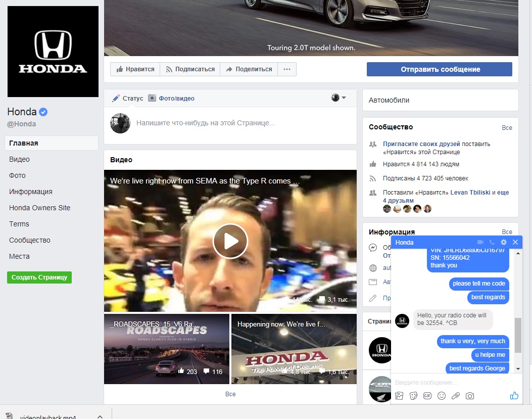Click Пригласите своих друзей link
This screenshot has width=532, height=419.
click(x=421, y=144)
